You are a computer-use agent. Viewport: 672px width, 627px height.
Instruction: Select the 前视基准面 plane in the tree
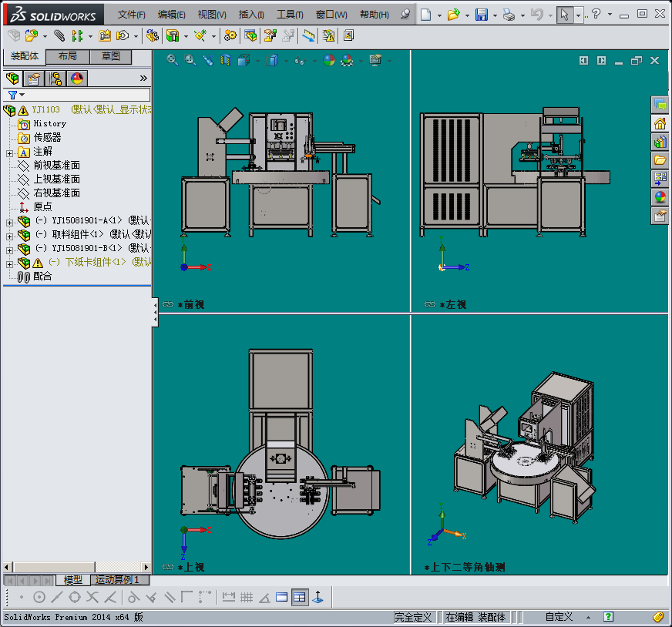(56, 166)
